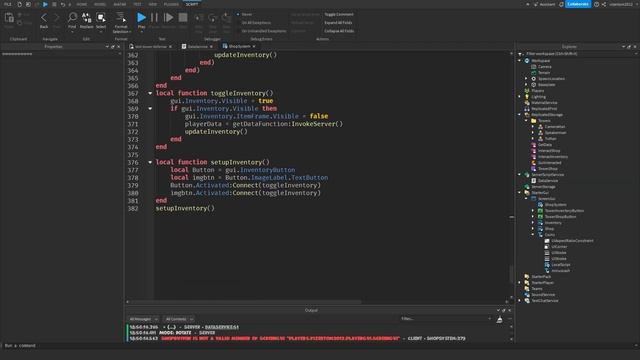Open All Messages dropdown in Output
This screenshot has width=640, height=360.
[x=143, y=319]
